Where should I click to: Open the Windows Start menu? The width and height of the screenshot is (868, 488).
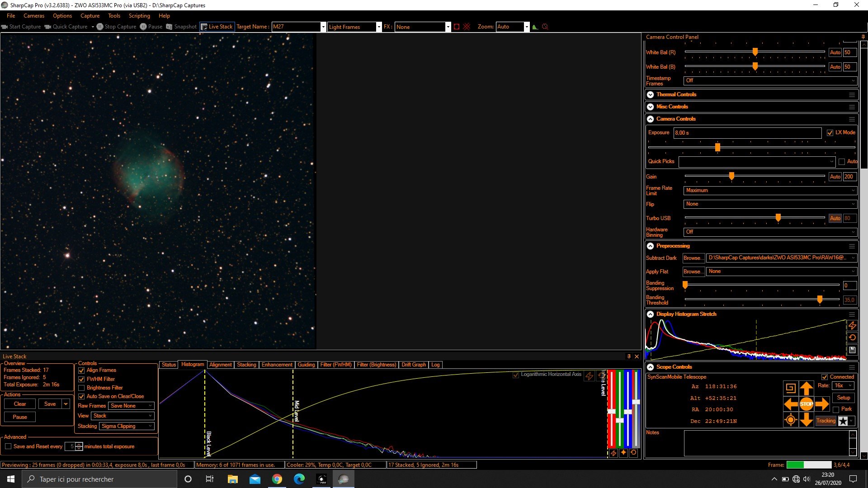point(11,479)
